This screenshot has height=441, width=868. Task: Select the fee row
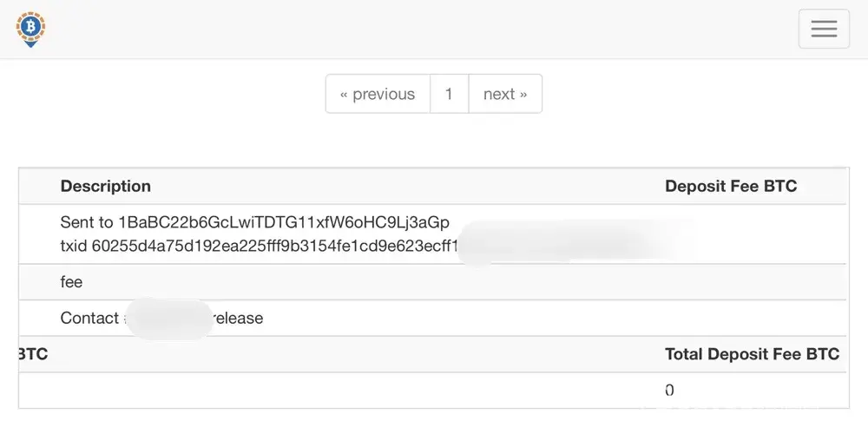tap(71, 282)
